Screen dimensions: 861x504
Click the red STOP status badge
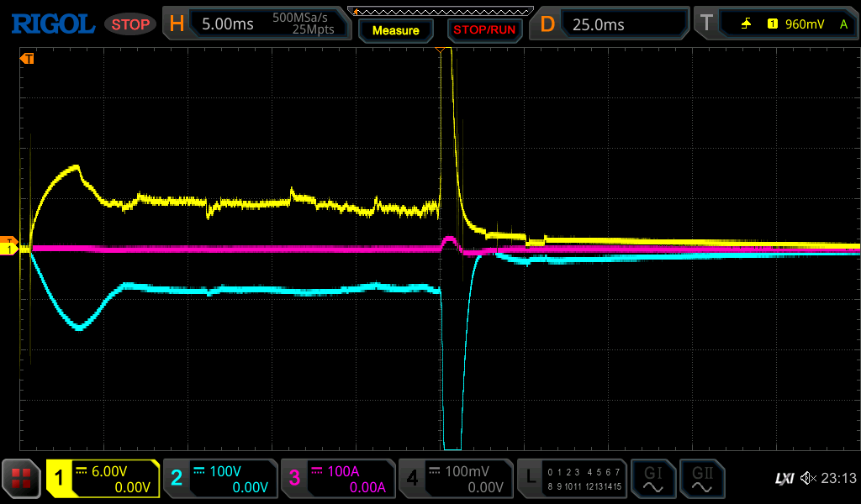[x=130, y=24]
